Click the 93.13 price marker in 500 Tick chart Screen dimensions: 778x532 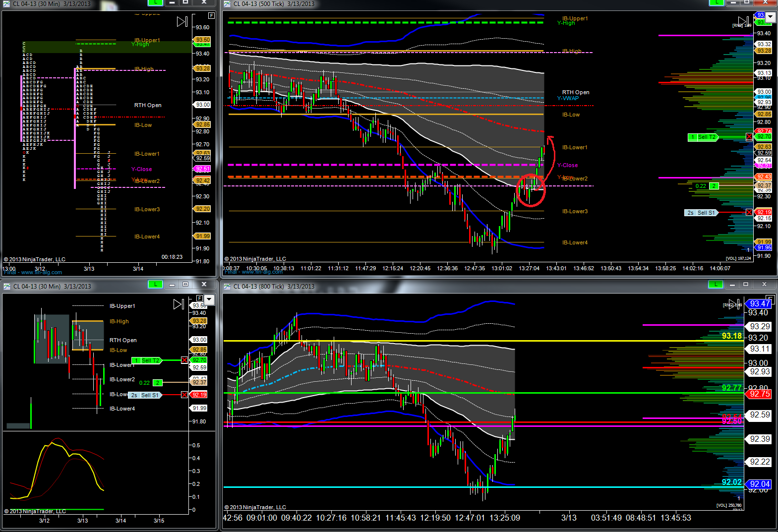coord(764,73)
